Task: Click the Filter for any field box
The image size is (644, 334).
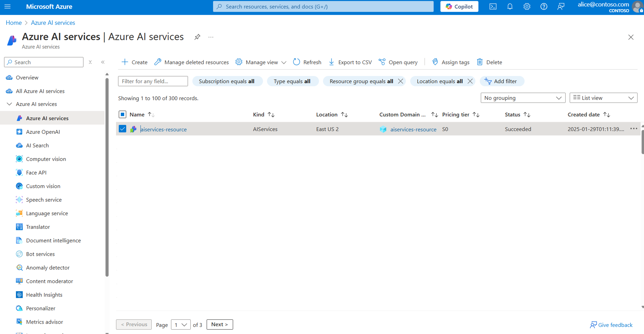Action: pos(153,81)
